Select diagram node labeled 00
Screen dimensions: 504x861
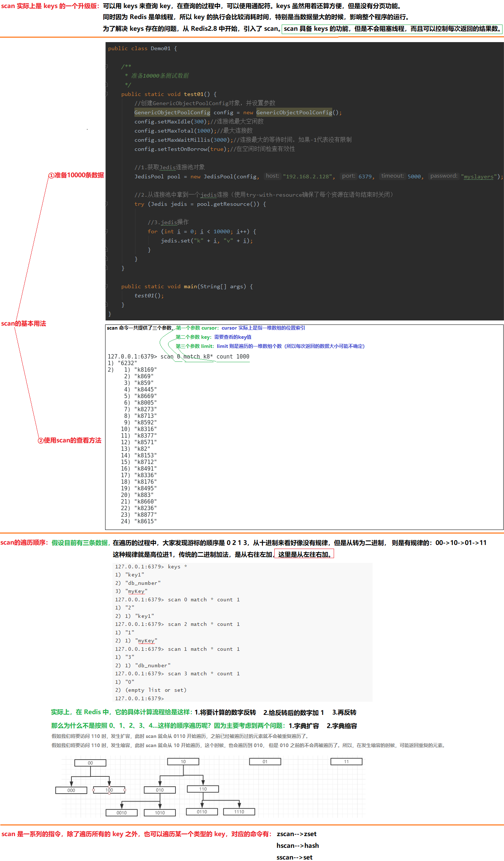point(90,763)
